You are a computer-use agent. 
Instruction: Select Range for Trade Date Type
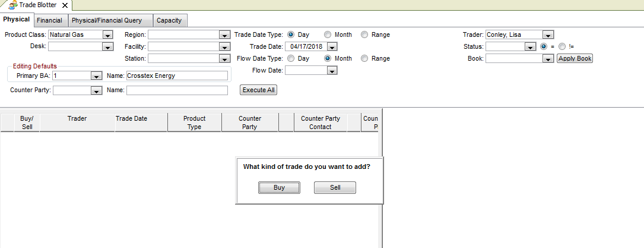tap(364, 34)
